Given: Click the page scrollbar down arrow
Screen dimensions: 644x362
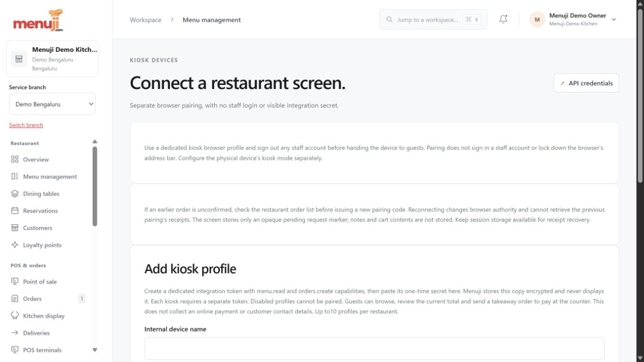Looking at the screenshot, I should coord(640,358).
